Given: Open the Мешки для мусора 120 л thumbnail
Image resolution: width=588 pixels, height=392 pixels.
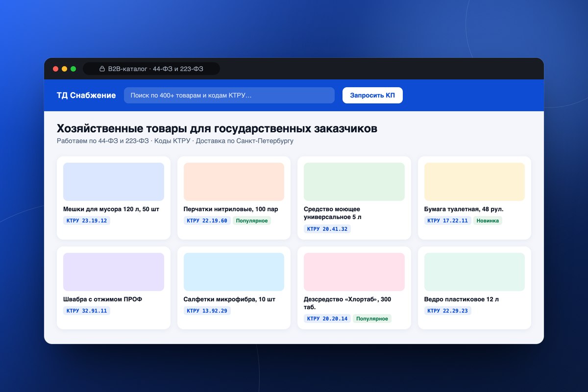Looking at the screenshot, I should coord(114,182).
